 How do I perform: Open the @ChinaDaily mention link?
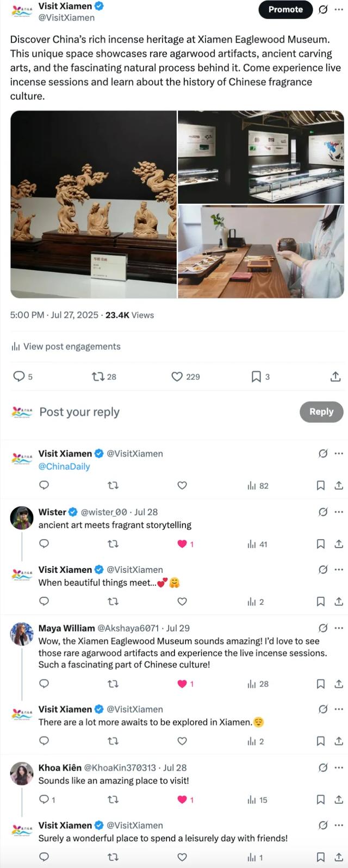(64, 466)
